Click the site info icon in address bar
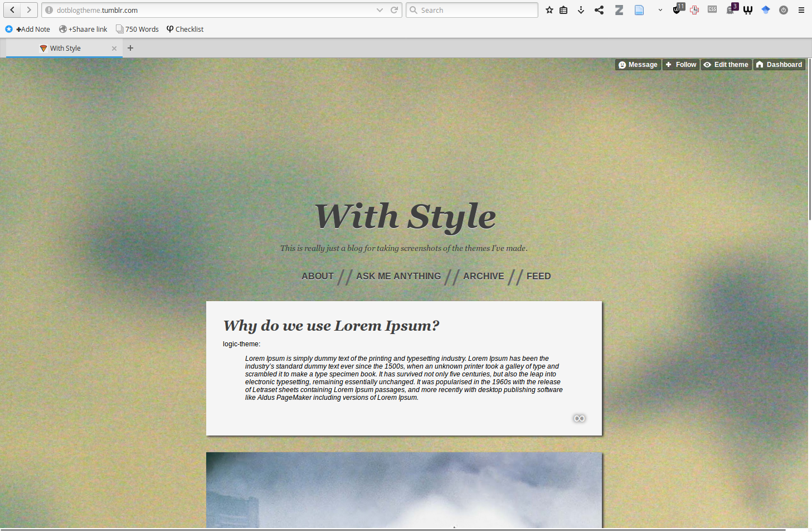The height and width of the screenshot is (532, 812). pos(49,10)
